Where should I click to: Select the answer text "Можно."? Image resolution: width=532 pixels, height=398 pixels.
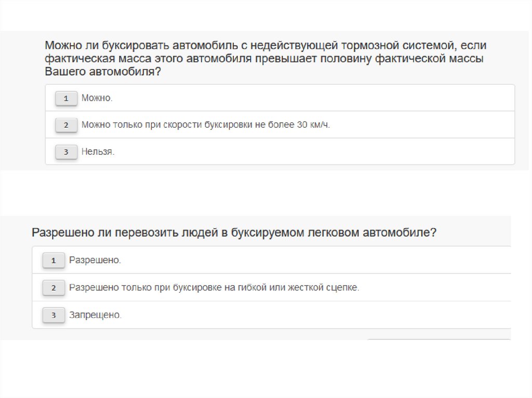point(97,98)
